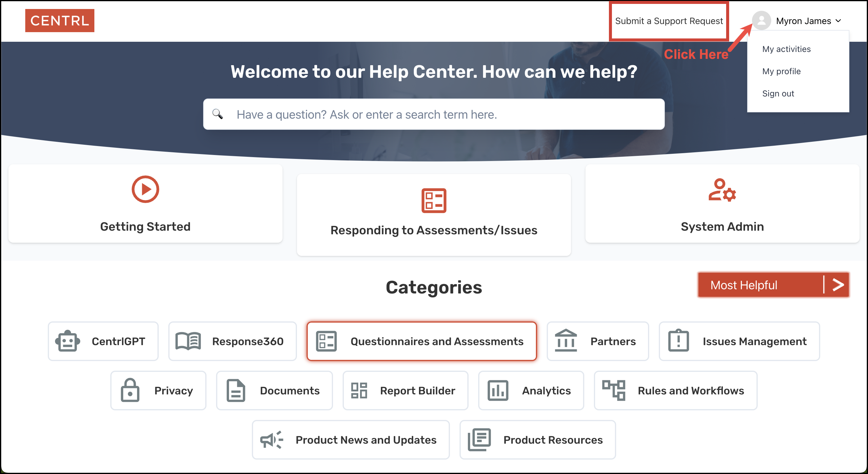The height and width of the screenshot is (474, 868).
Task: Click the Responding to Assessments checklist icon
Action: pyautogui.click(x=434, y=201)
